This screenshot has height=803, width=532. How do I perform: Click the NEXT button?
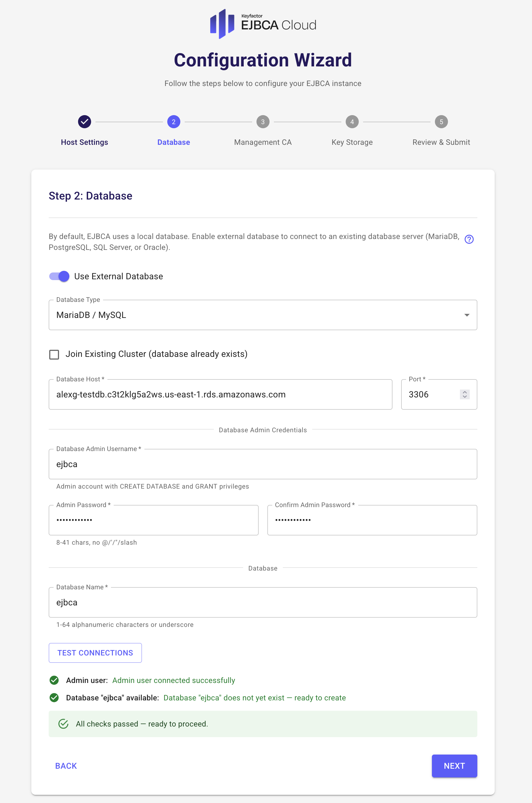(454, 766)
